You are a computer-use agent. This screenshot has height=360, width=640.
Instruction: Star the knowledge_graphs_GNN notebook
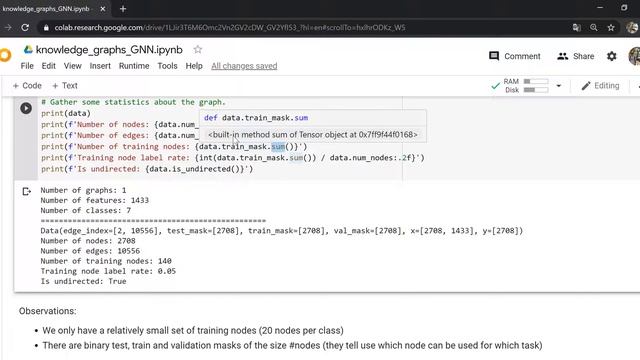(198, 49)
